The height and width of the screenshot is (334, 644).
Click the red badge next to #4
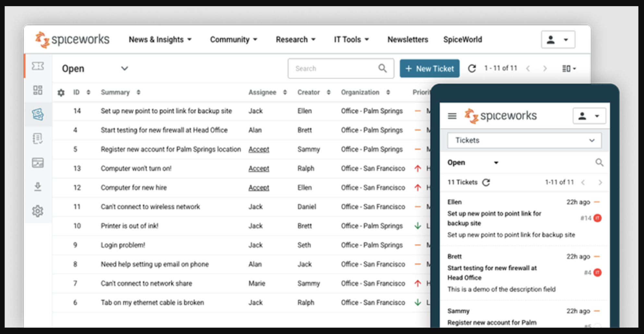(597, 273)
